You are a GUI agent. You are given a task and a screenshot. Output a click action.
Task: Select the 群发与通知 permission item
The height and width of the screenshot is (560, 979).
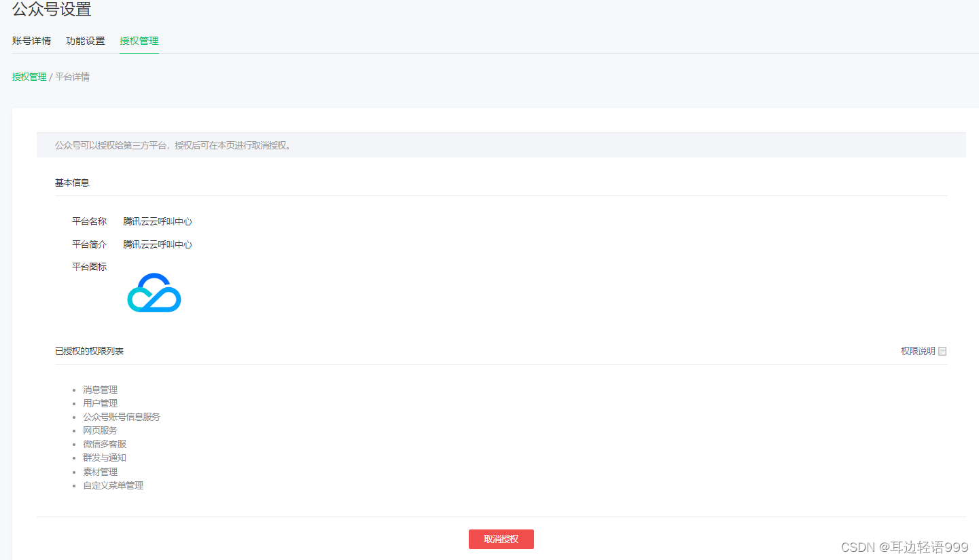coord(105,458)
